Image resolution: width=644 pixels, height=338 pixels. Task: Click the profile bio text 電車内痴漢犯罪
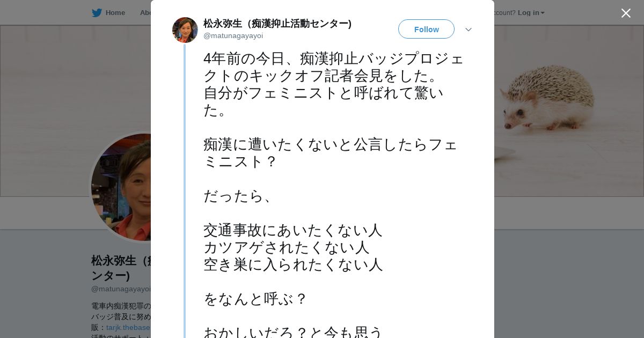(x=121, y=306)
